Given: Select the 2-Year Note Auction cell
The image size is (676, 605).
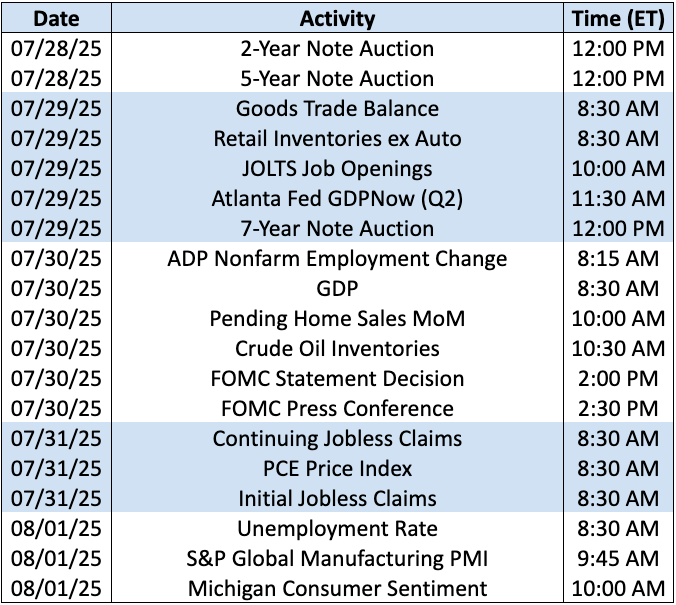Looking at the screenshot, I should coord(337,48).
